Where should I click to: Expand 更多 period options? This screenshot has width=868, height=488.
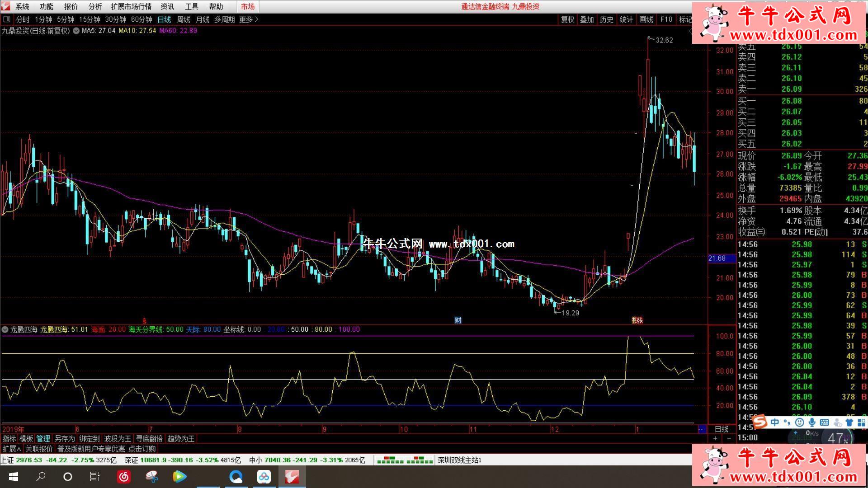pyautogui.click(x=248, y=19)
